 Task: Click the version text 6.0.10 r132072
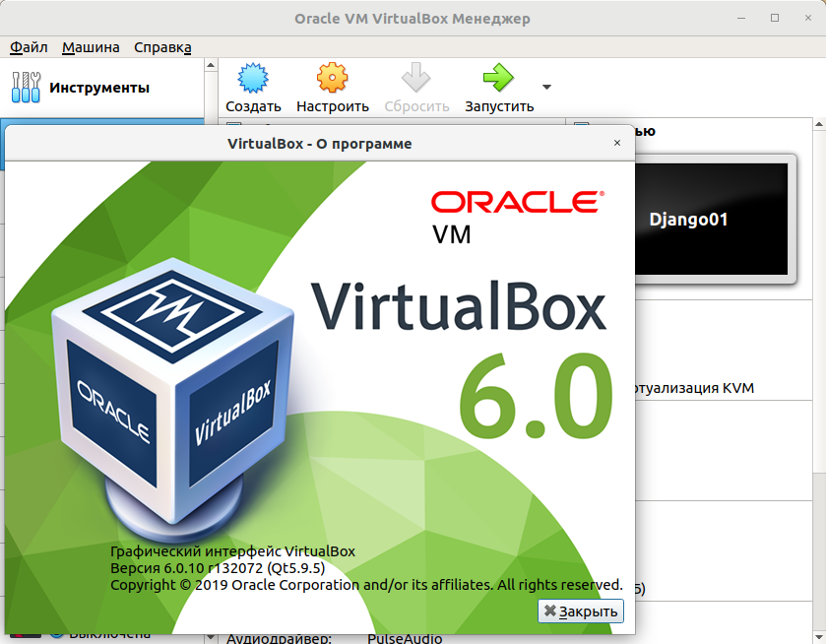(217, 568)
